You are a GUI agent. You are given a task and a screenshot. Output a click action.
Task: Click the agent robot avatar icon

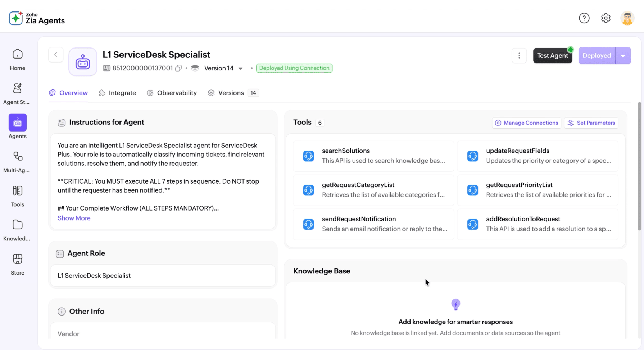[x=83, y=62]
